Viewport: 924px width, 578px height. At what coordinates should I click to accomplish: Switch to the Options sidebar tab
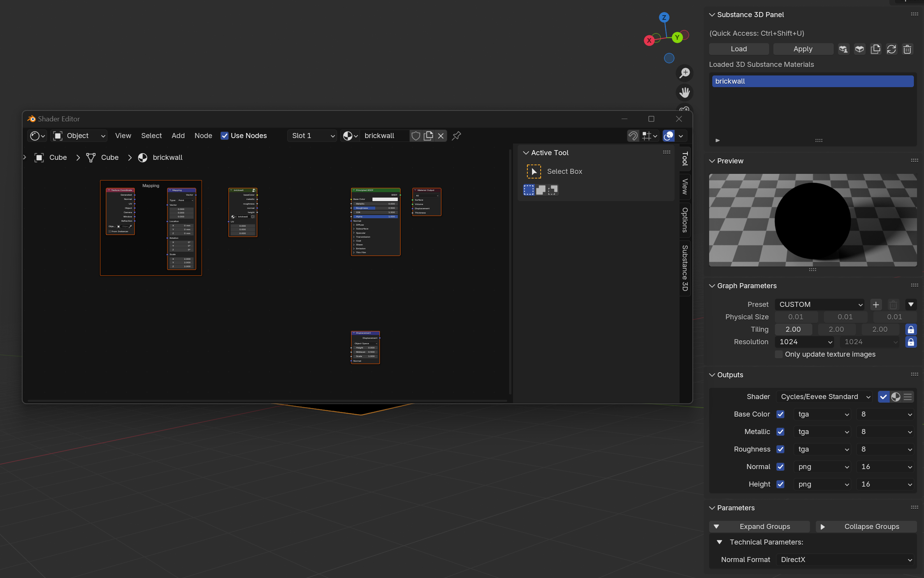click(685, 220)
